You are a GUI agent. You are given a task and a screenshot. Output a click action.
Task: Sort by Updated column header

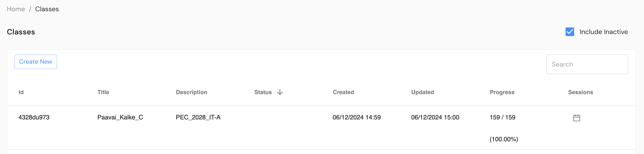tap(422, 92)
